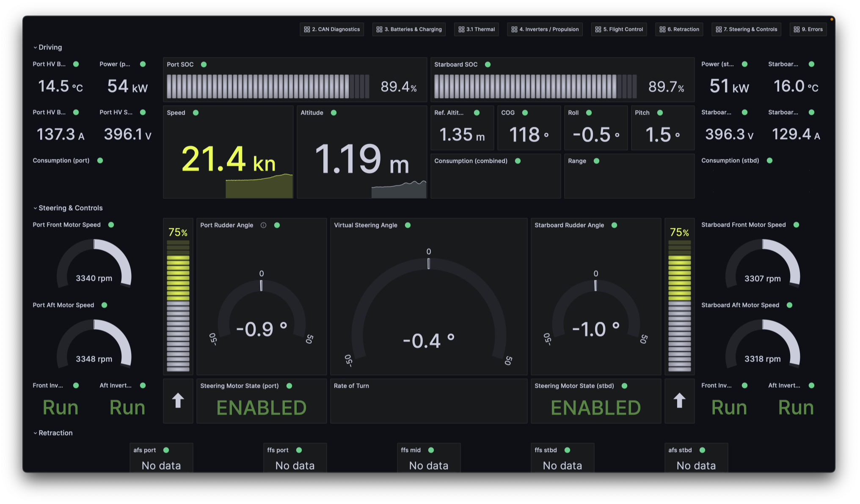Click the status dot on Virtual Steering Angle

point(408,225)
